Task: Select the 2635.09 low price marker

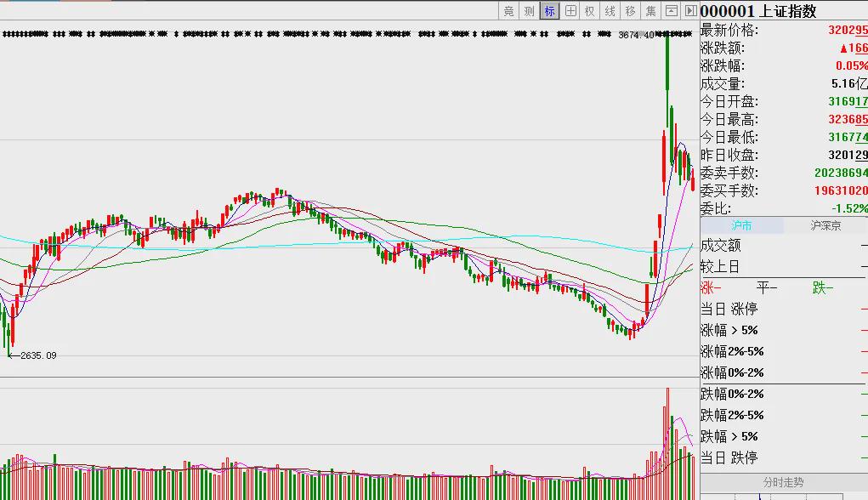Action: coord(38,355)
